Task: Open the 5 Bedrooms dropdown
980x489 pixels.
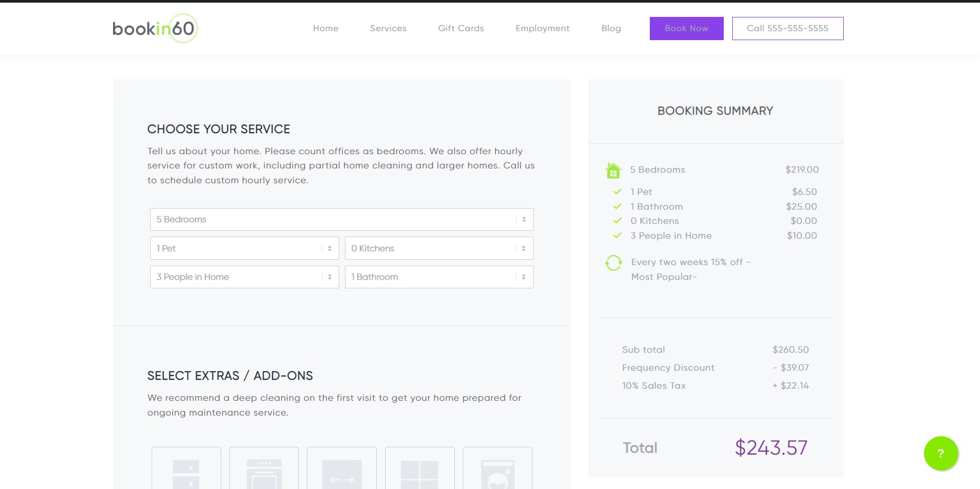Action: coord(342,219)
